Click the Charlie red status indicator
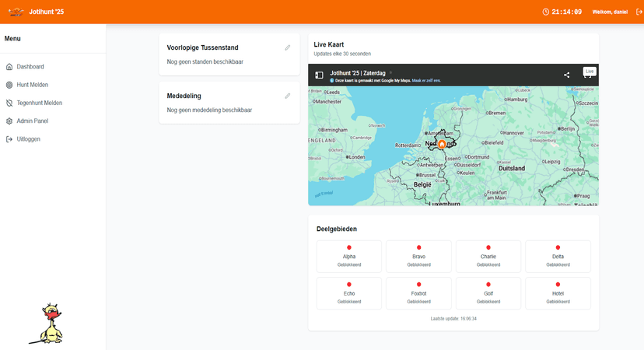644x350 pixels. (x=488, y=247)
